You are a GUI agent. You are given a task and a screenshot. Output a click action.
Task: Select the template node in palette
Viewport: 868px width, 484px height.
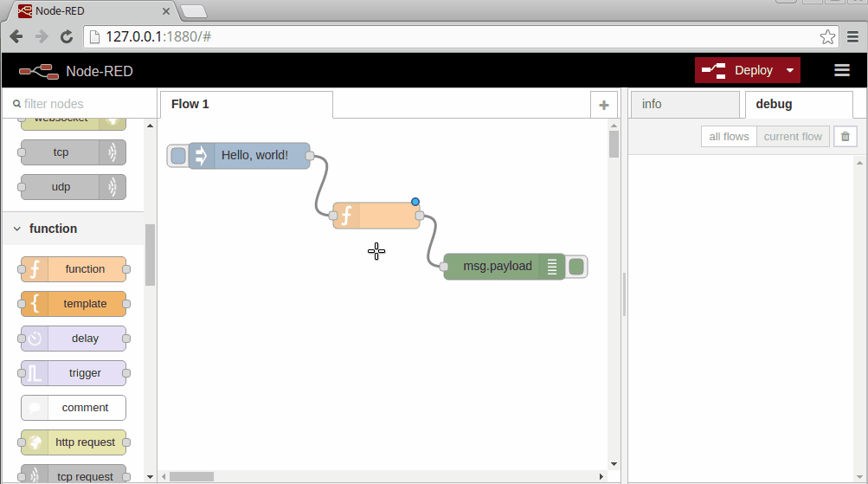(x=74, y=304)
